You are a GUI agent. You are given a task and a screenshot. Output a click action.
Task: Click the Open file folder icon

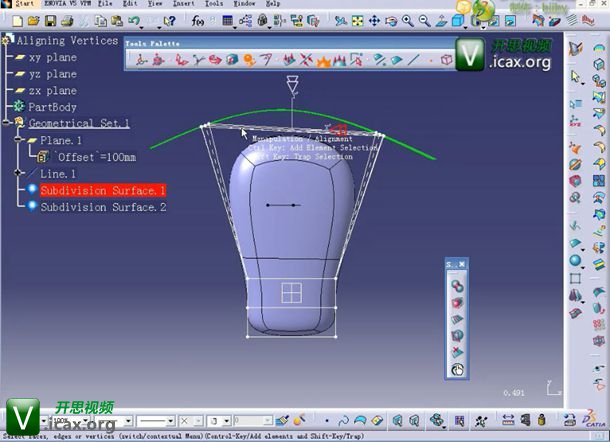(x=34, y=20)
